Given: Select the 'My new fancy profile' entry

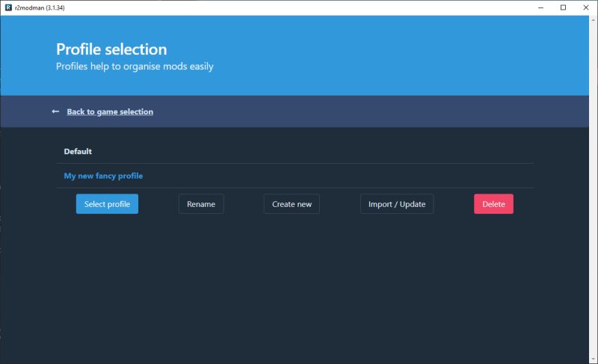Looking at the screenshot, I should tap(295, 176).
